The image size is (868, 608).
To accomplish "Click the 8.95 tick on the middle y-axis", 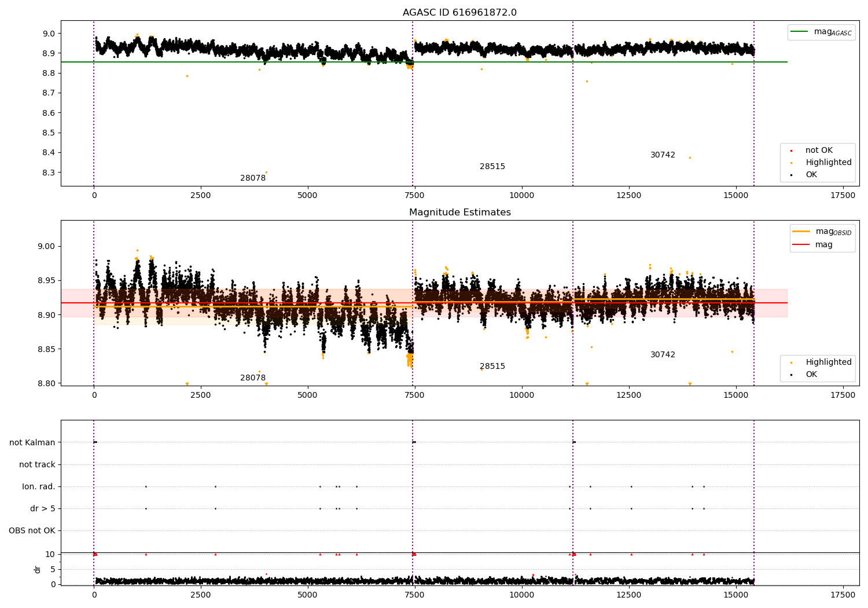I will (47, 281).
